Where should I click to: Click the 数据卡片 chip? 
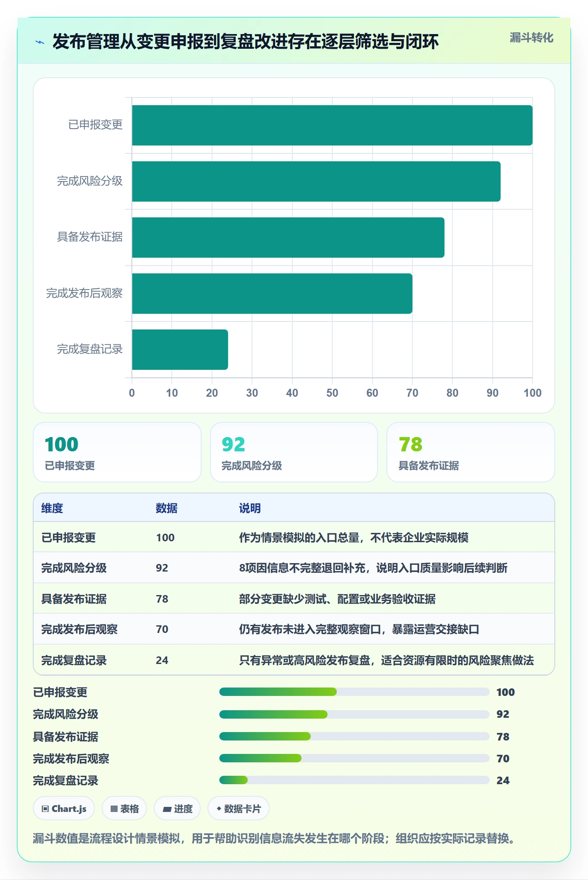[x=239, y=809]
